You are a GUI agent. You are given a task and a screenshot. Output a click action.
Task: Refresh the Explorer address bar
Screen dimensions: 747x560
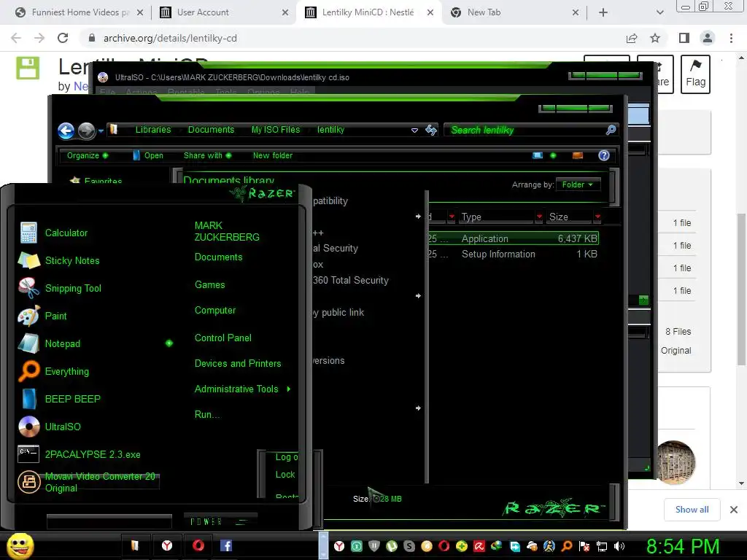[x=431, y=130]
